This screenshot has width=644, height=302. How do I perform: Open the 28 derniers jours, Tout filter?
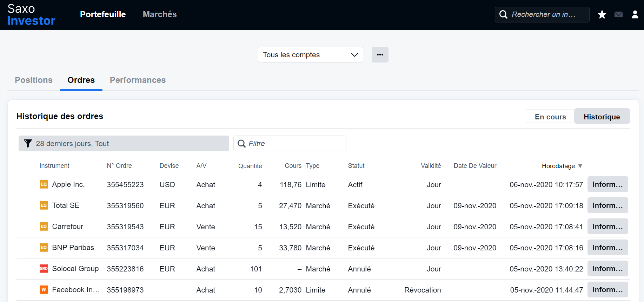pos(124,143)
